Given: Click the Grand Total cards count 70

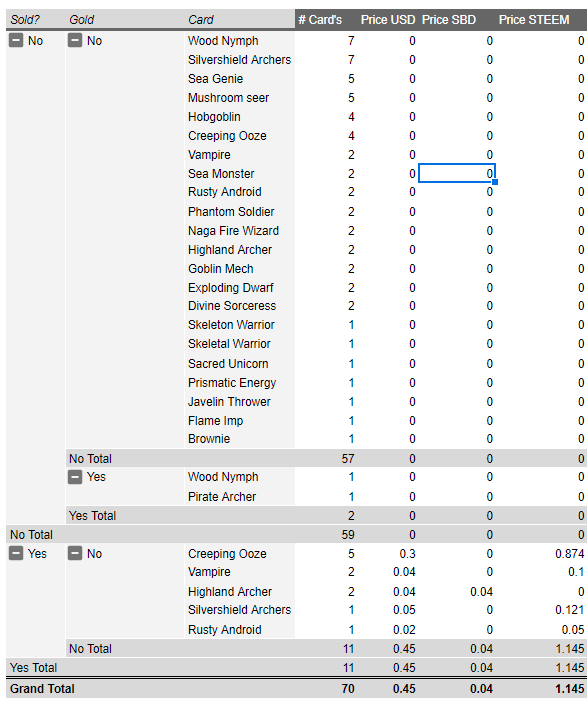Looking at the screenshot, I should [348, 689].
